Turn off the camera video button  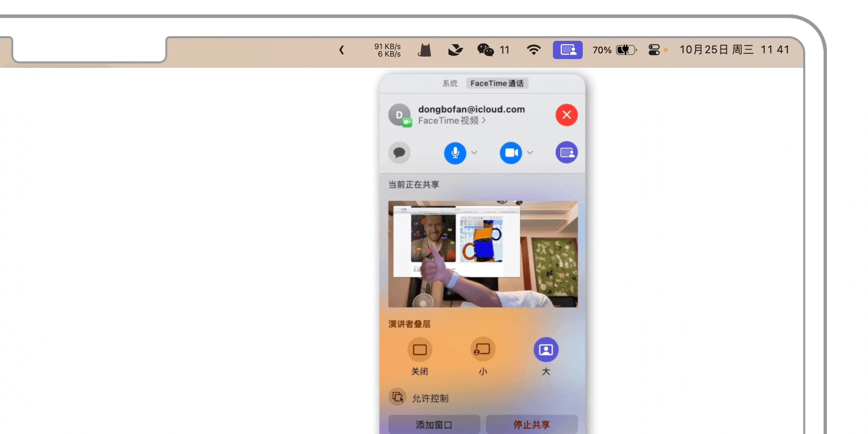tap(511, 153)
